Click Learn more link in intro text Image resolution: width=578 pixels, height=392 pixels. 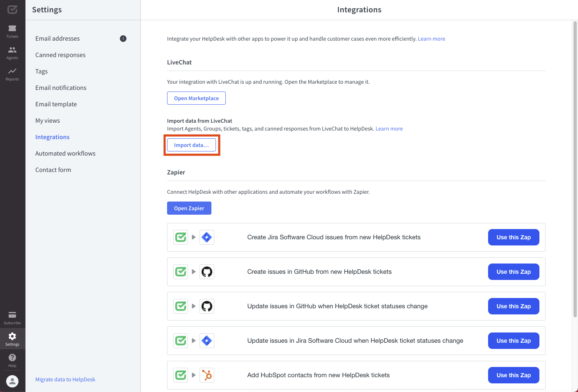tap(431, 39)
